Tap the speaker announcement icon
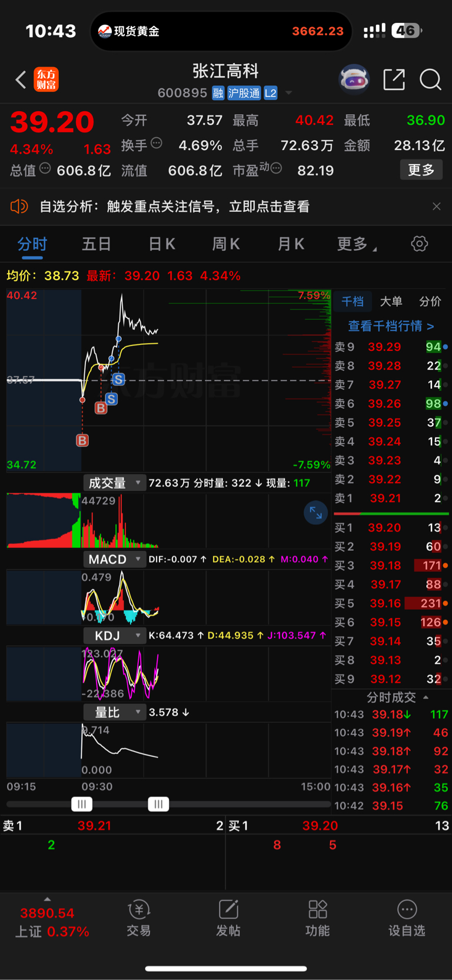 (x=19, y=206)
